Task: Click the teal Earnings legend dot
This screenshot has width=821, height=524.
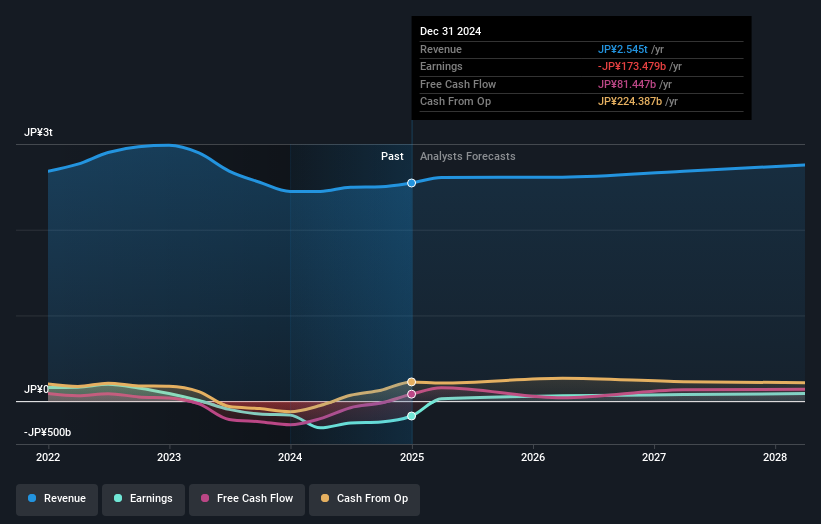Action: coord(118,498)
